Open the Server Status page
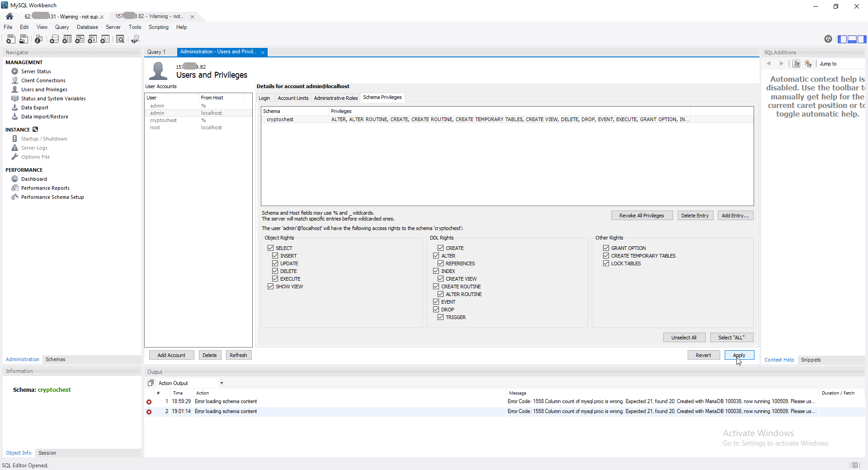This screenshot has height=470, width=868. tap(36, 71)
